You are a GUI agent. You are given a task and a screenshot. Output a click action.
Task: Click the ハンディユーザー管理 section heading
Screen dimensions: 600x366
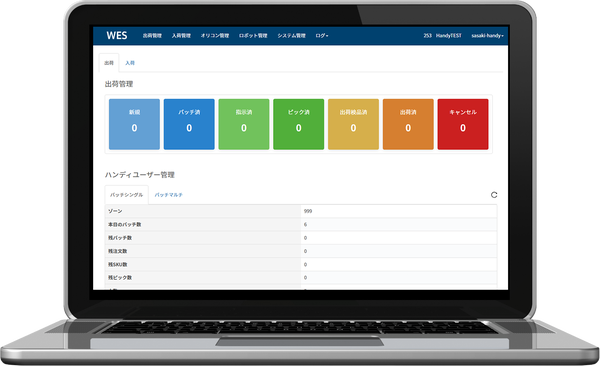pos(140,175)
